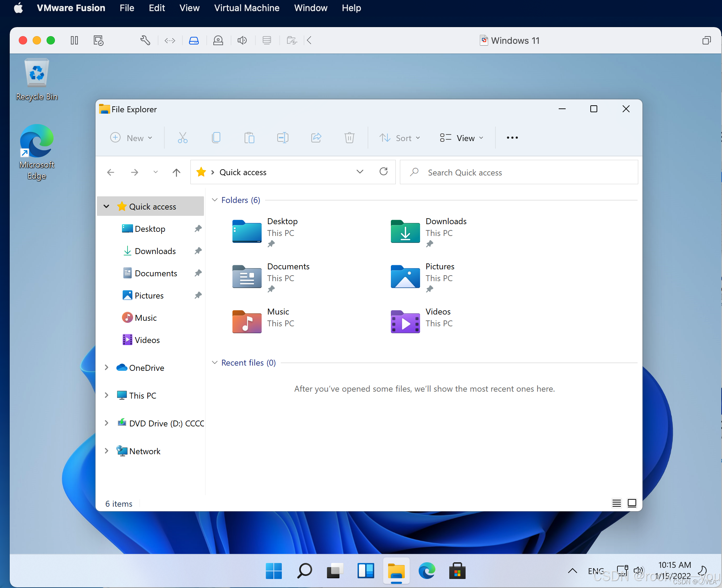Open the Virtual Machine menu
The image size is (722, 588).
click(x=247, y=8)
